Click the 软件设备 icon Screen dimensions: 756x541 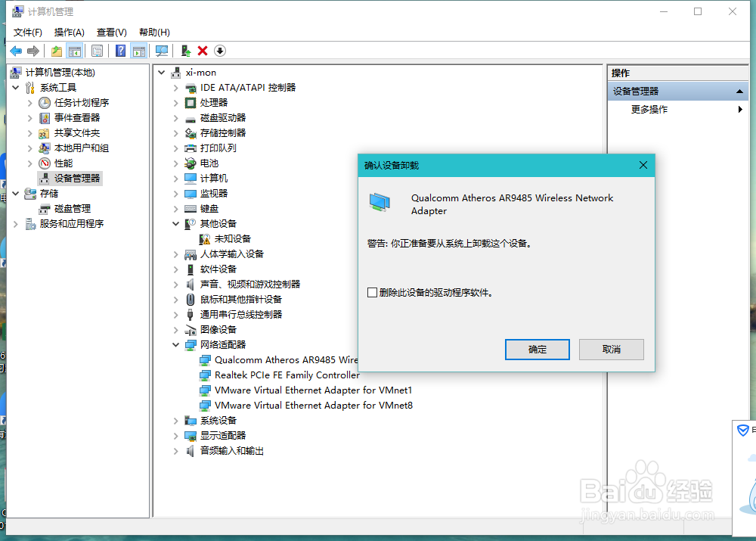coord(191,269)
